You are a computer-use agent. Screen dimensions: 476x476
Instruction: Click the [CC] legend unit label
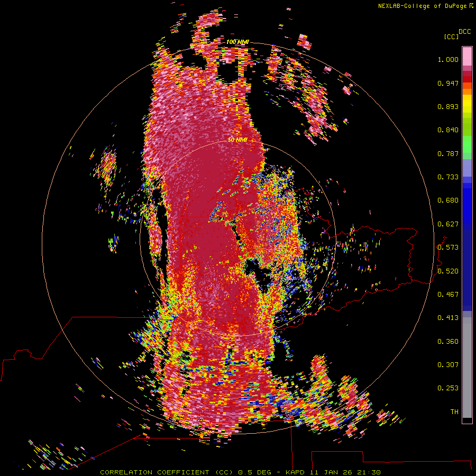(451, 36)
